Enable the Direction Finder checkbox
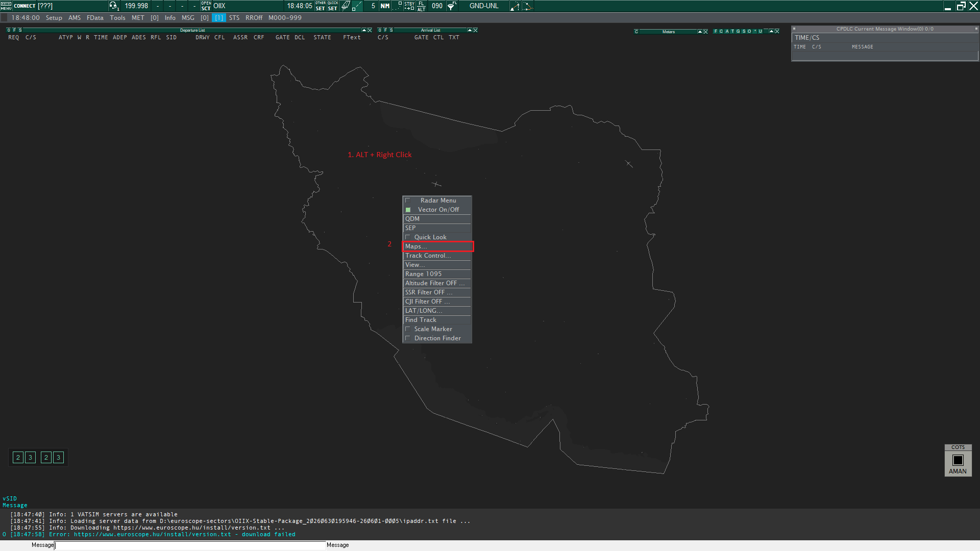 408,338
